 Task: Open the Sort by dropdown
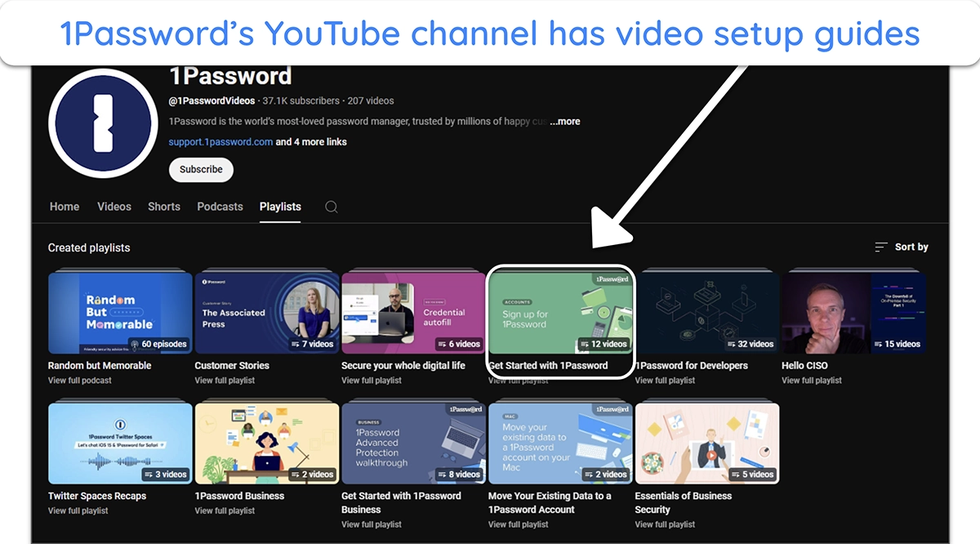click(902, 247)
